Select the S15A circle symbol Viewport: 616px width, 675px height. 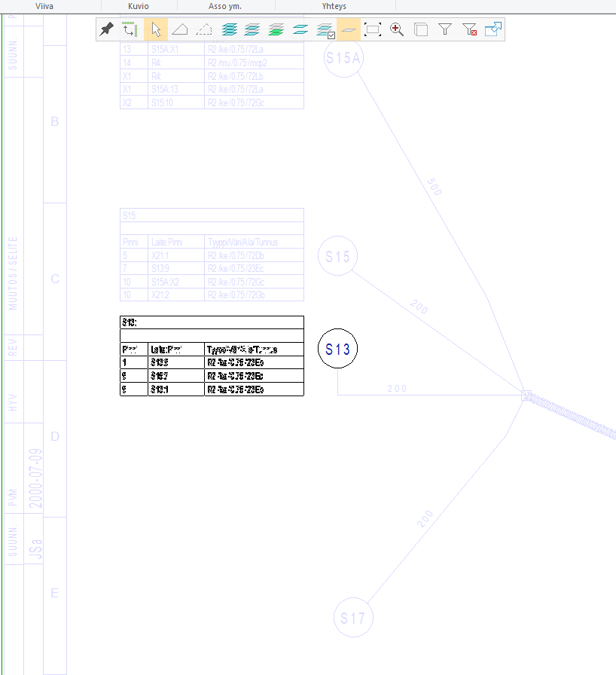pos(343,58)
